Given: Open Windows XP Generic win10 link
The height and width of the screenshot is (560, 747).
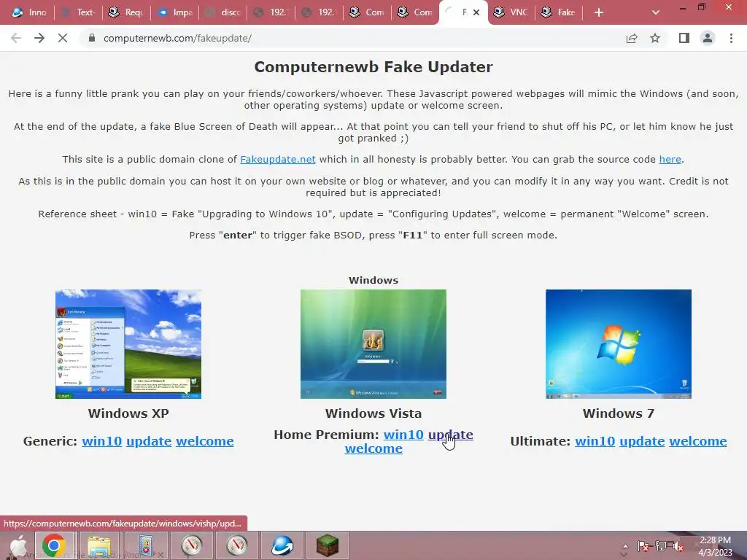Looking at the screenshot, I should tap(102, 441).
